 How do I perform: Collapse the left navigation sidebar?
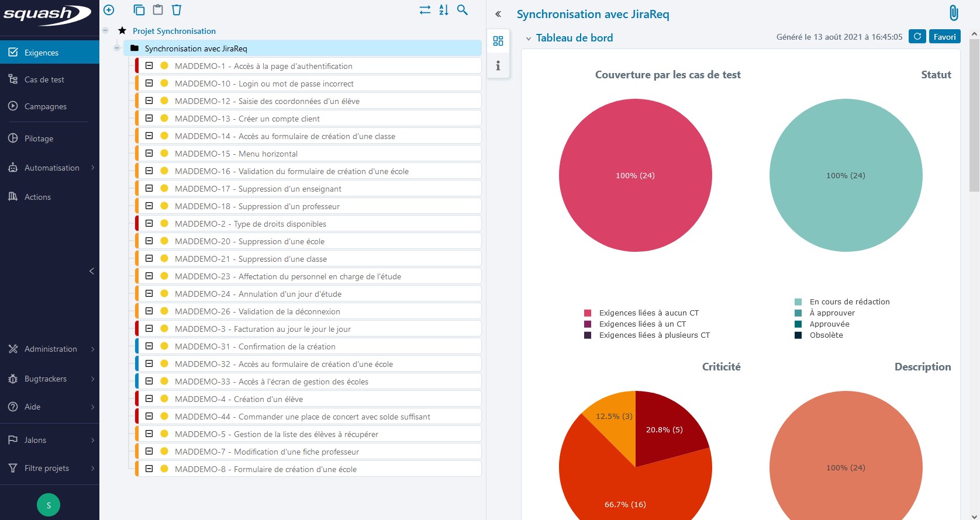[x=92, y=271]
